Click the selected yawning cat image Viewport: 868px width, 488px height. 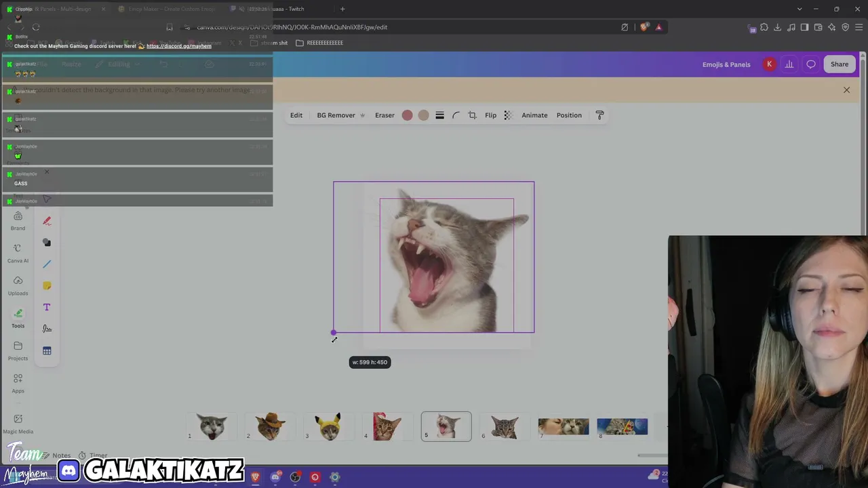(434, 257)
